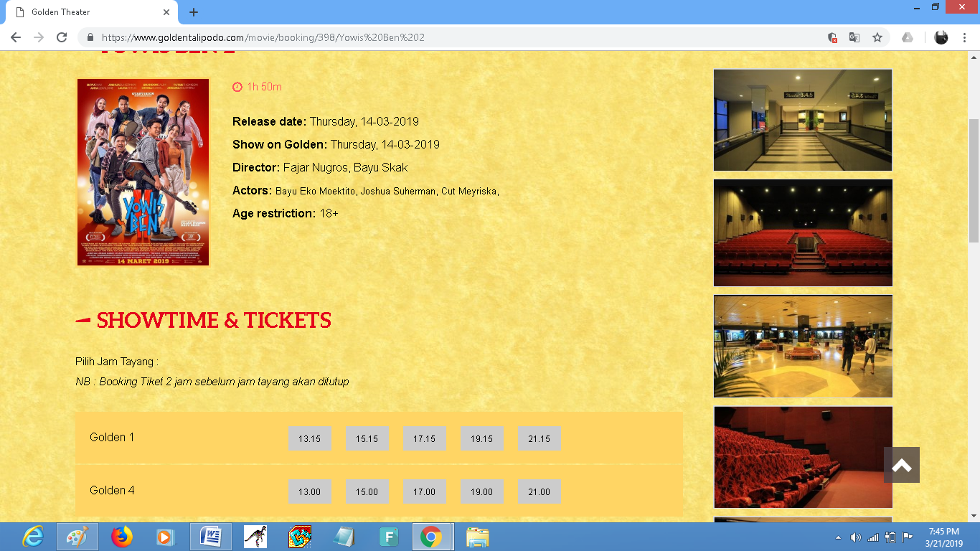Click the volume speaker tray icon
This screenshot has height=551, width=980.
click(855, 537)
